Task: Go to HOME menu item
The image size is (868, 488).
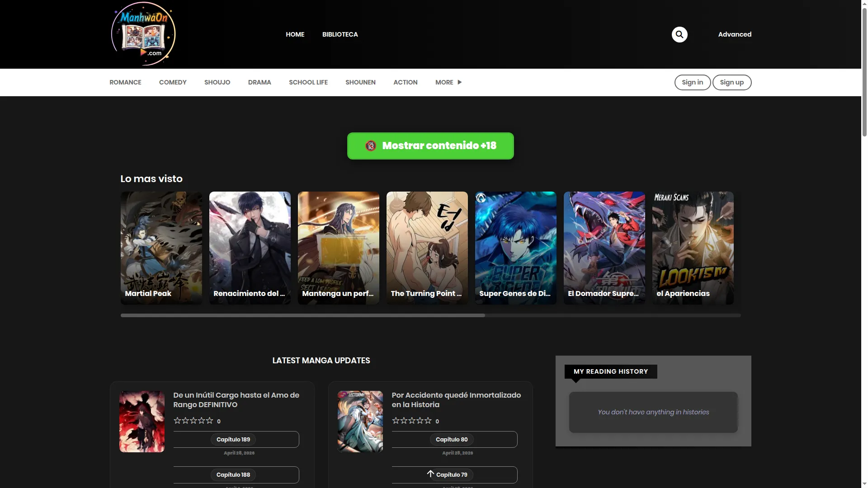Action: click(295, 34)
